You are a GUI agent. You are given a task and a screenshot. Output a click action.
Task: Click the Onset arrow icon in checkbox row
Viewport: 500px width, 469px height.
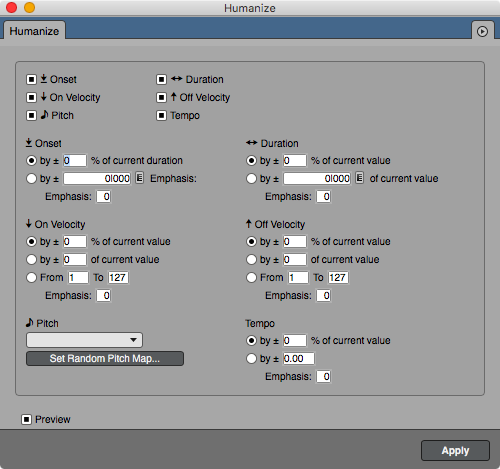click(44, 79)
